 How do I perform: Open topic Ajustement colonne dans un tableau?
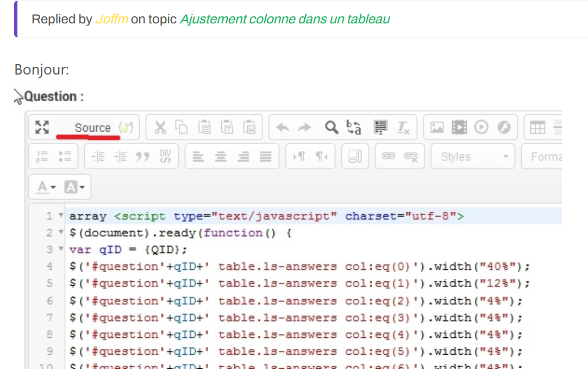(x=285, y=19)
